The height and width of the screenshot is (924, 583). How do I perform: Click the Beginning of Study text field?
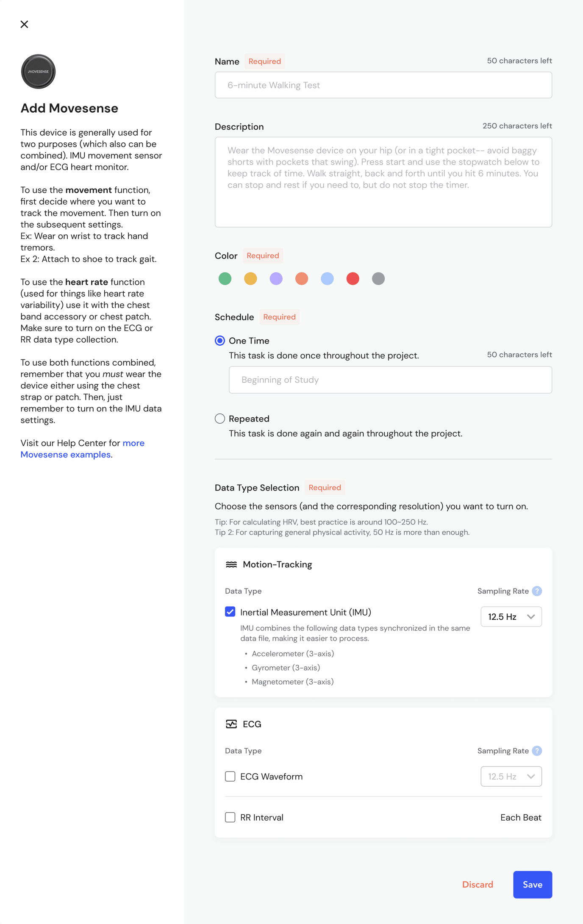coord(390,380)
